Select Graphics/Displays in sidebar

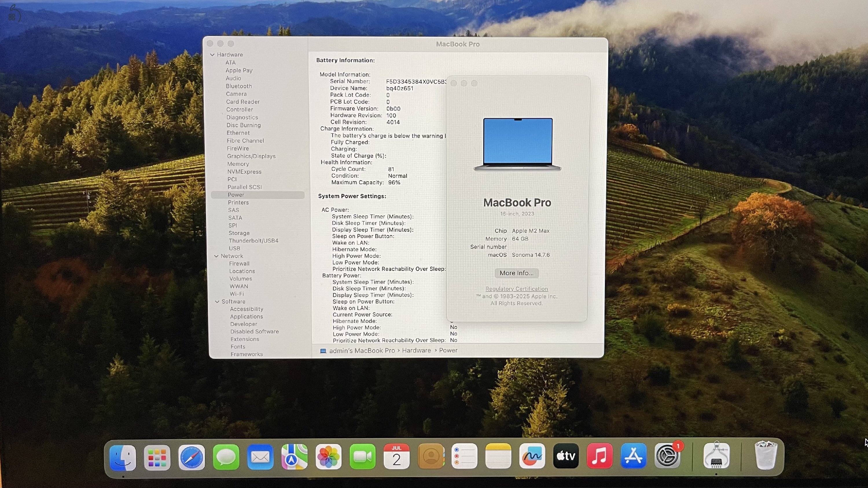[x=251, y=156]
